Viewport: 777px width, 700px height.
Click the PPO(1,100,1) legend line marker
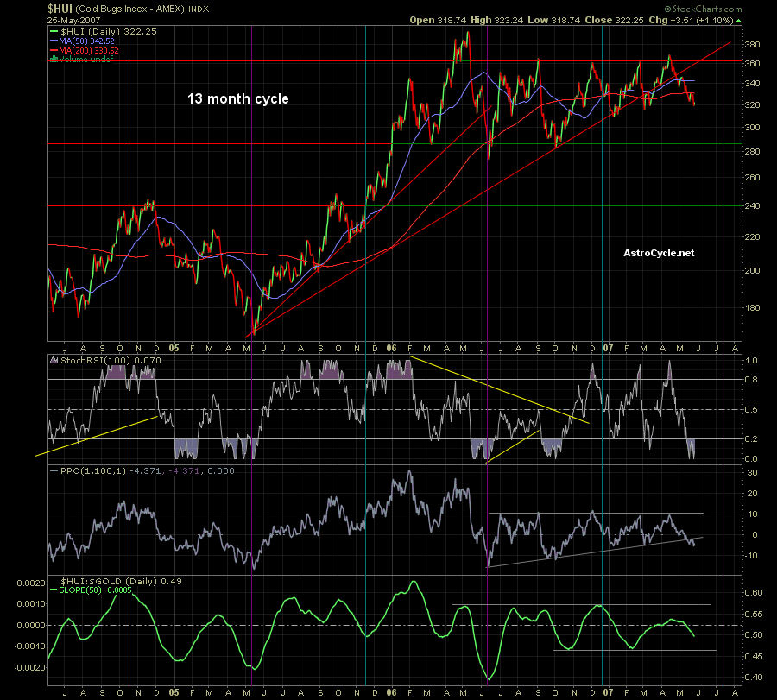click(54, 470)
